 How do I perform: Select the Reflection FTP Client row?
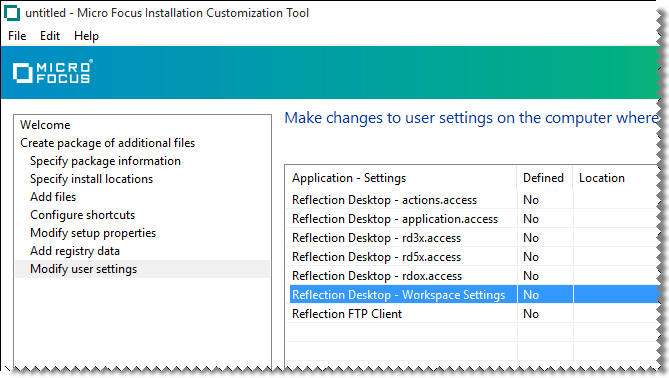coord(472,314)
